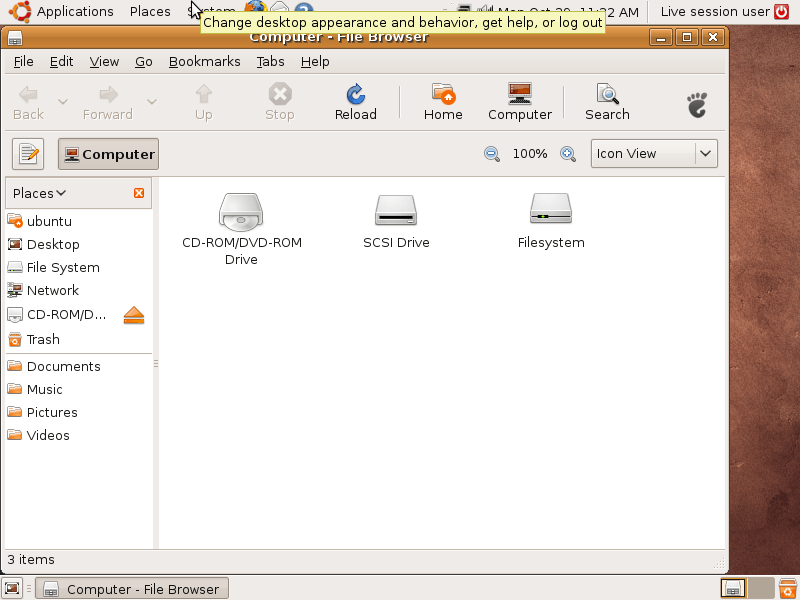This screenshot has width=800, height=600.
Task: Open the Applications panel menu
Action: 75,11
